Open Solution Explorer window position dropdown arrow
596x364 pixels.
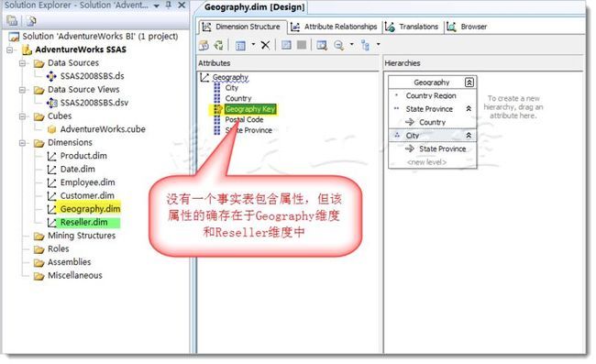(x=156, y=6)
